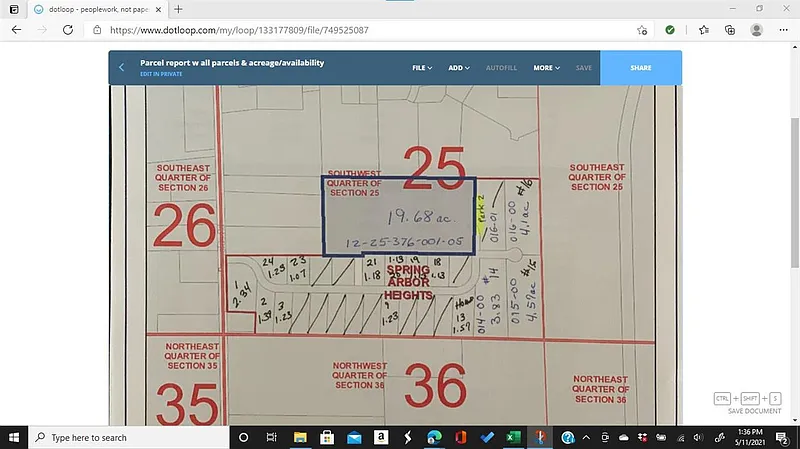
Task: Click the EDIT IN PRIVATE link
Action: (x=161, y=74)
